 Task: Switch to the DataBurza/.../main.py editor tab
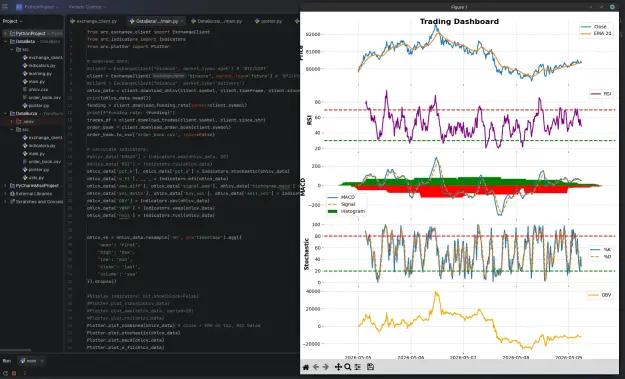pos(217,21)
